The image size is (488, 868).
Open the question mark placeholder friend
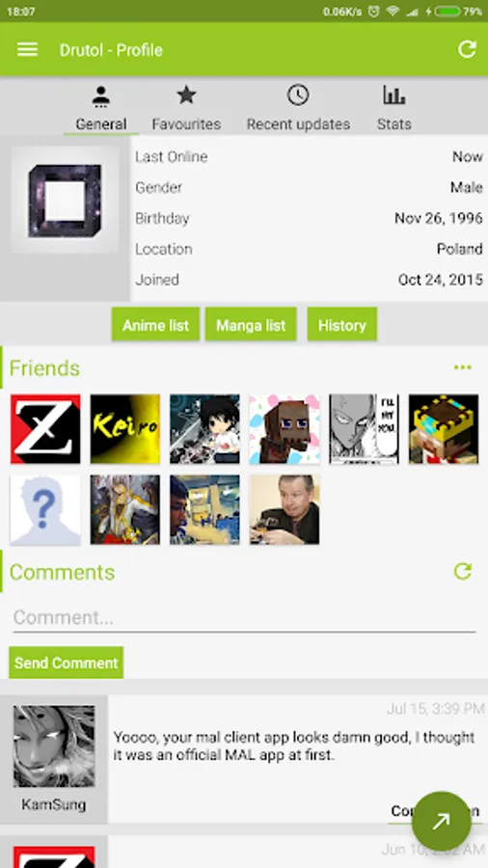point(45,510)
